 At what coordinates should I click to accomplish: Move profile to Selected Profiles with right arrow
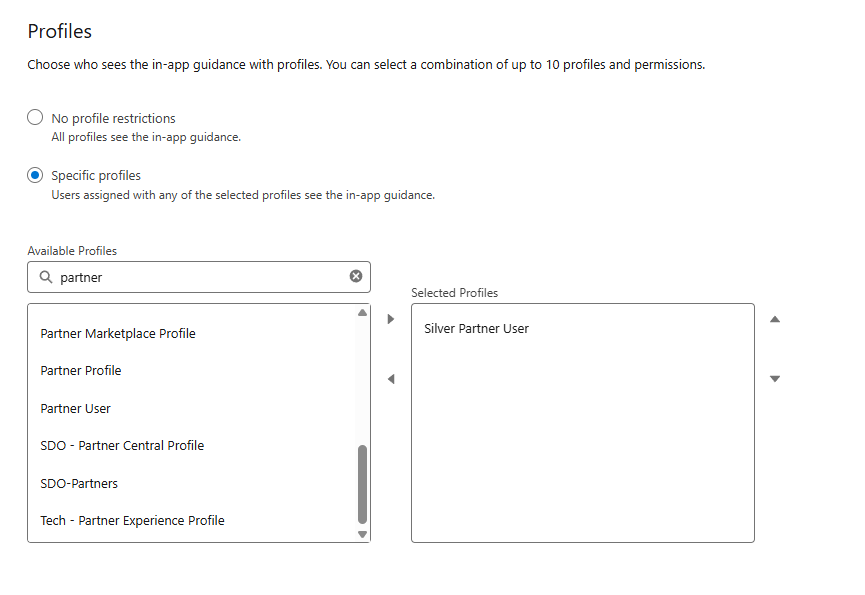point(391,319)
